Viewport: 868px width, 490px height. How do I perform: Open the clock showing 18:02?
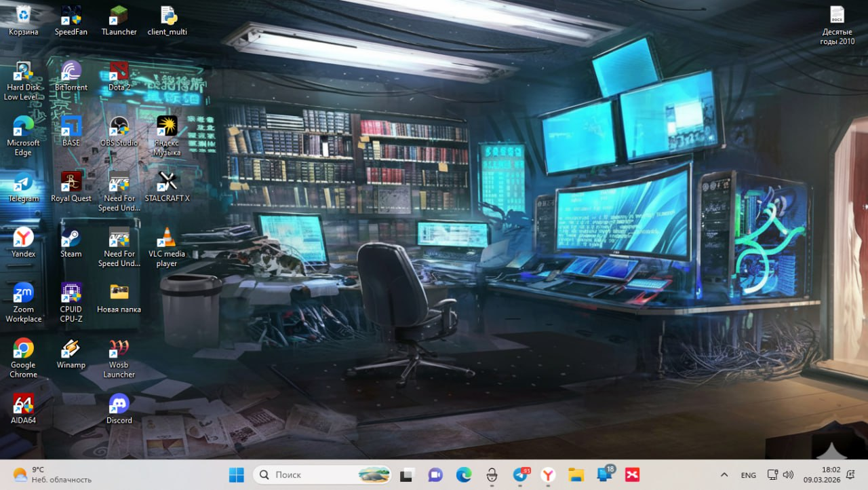tap(821, 474)
